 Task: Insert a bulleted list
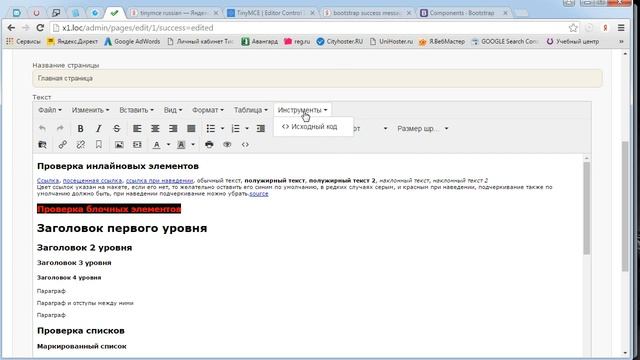211,129
